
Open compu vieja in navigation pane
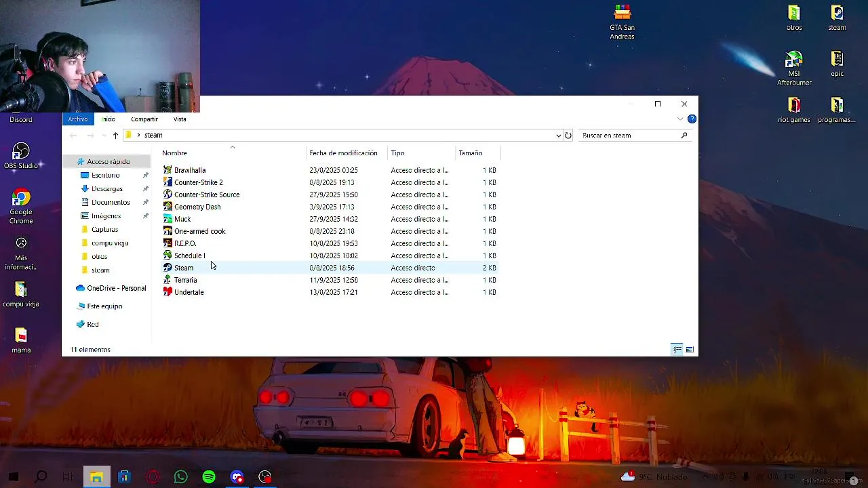click(110, 243)
